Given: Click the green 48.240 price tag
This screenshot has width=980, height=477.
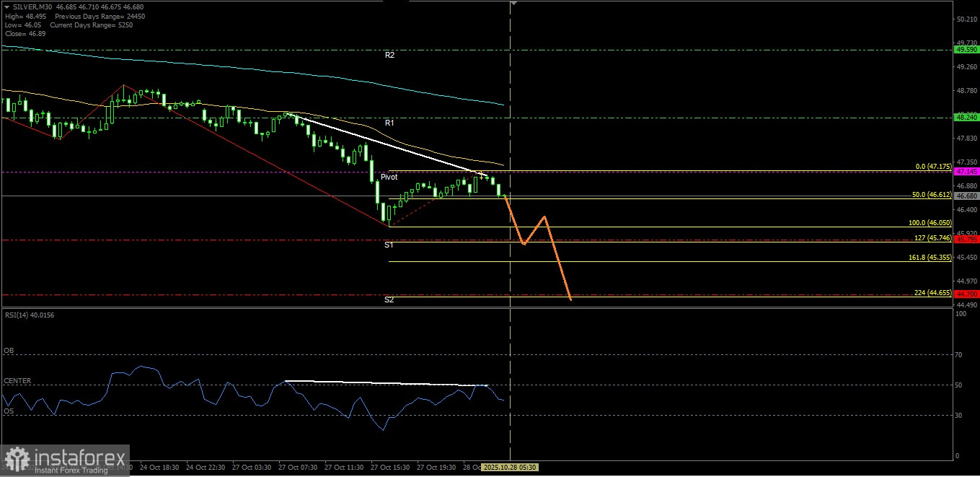Looking at the screenshot, I should pyautogui.click(x=966, y=117).
